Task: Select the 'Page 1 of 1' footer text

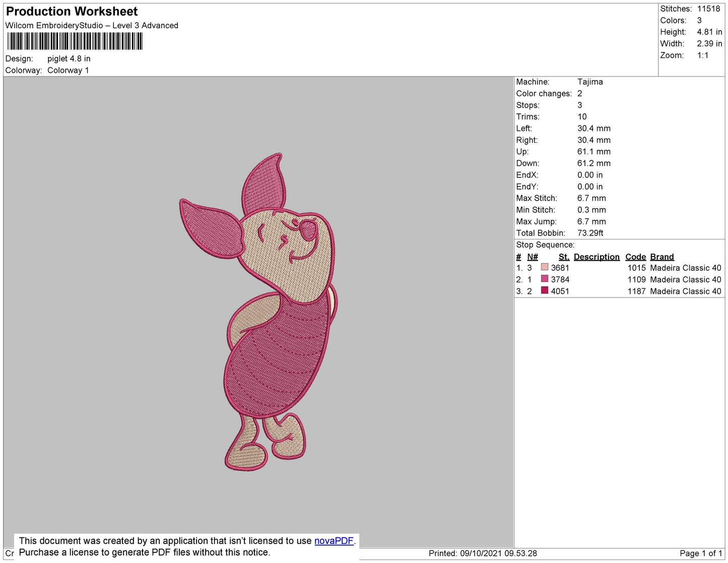Action: click(x=701, y=553)
